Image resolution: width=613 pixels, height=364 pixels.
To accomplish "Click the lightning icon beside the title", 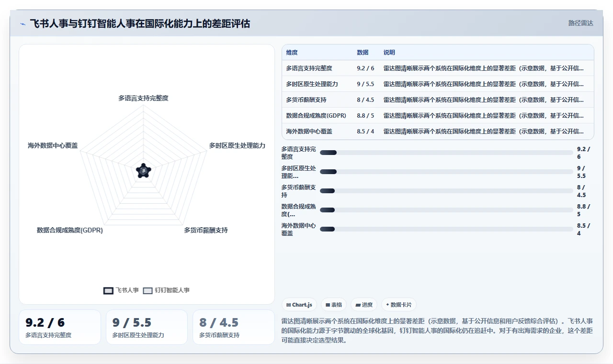I will (23, 23).
